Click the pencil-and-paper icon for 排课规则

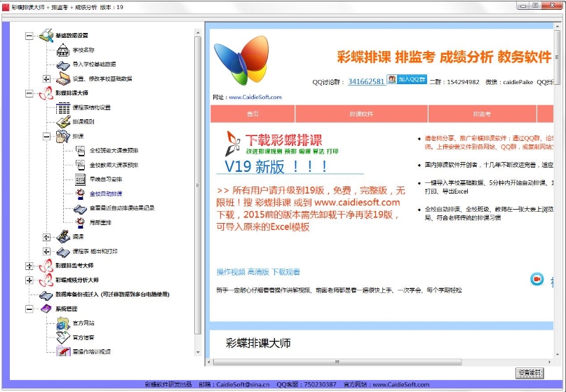tap(63, 121)
